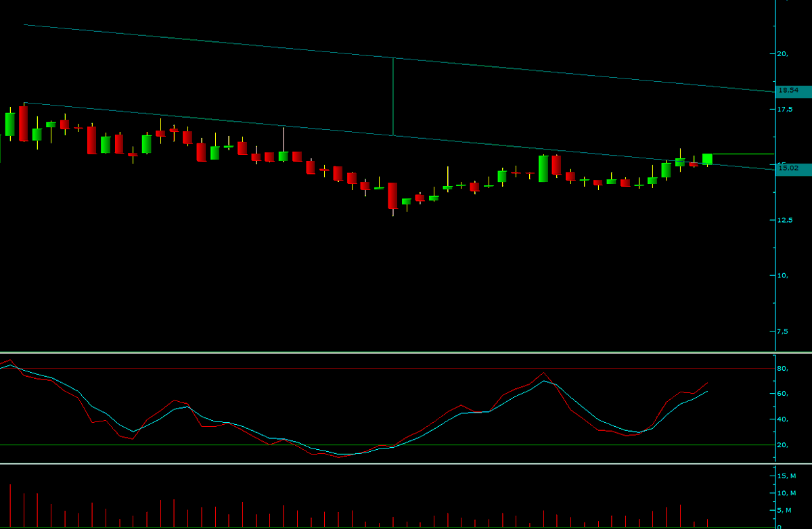Click the green oversold line at 20
812x529 pixels.
[387, 444]
